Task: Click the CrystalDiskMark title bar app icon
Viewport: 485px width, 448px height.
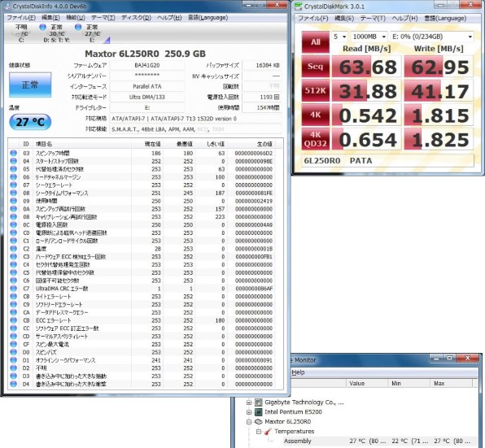Action: click(x=298, y=7)
